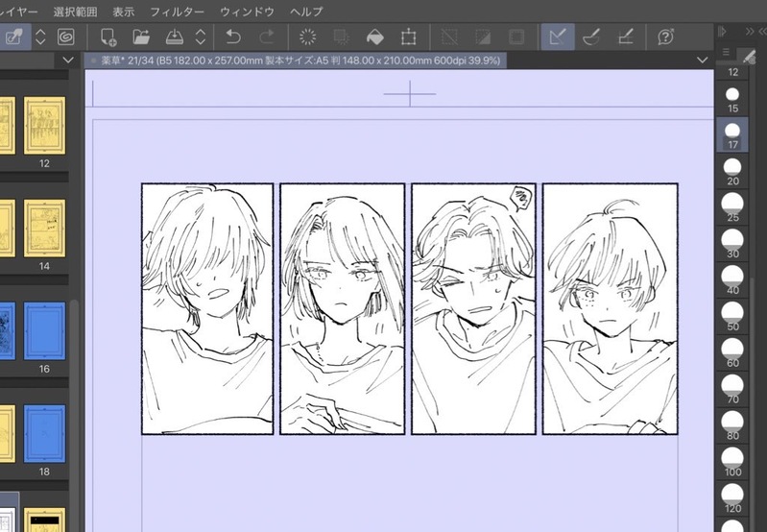
Task: Choose brush size 15
Action: point(732,99)
